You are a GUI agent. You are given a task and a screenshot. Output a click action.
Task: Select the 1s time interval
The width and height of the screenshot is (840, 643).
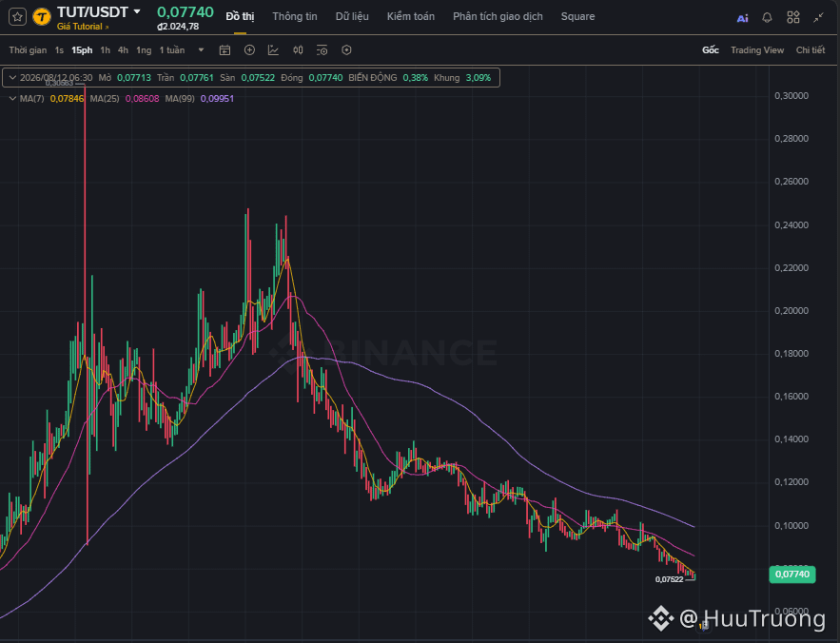pos(59,50)
